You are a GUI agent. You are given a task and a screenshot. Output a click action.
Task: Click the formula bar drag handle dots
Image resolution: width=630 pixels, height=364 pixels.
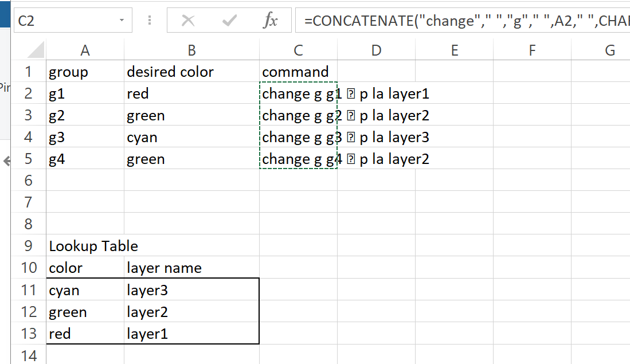(150, 21)
